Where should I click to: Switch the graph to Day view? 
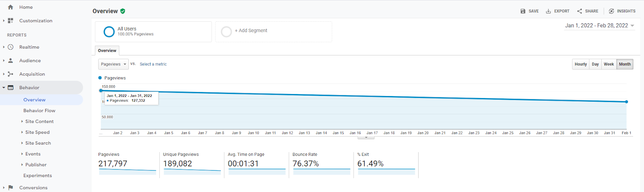(595, 64)
